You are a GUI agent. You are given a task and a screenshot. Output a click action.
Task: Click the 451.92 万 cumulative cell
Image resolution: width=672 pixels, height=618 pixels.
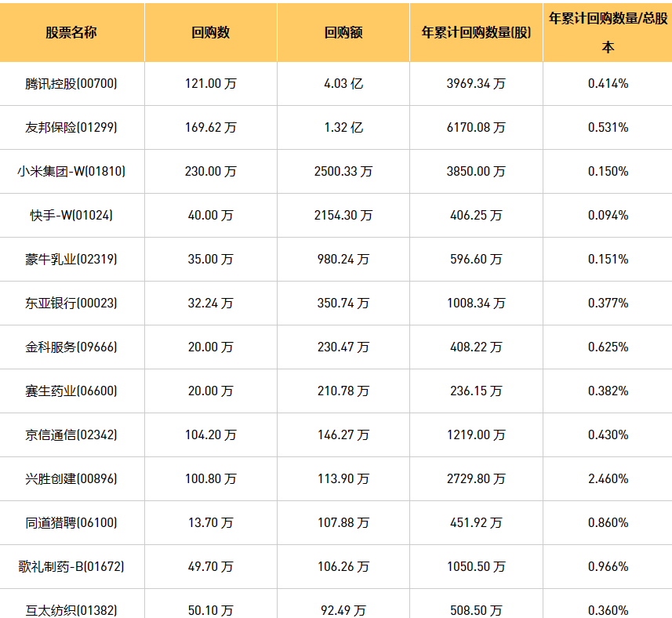tap(476, 523)
